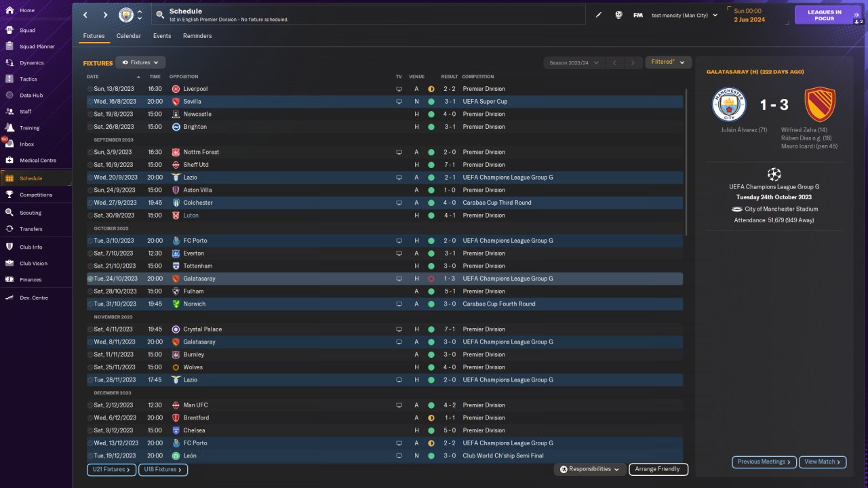Click the Arrange Friendly button

click(x=658, y=469)
